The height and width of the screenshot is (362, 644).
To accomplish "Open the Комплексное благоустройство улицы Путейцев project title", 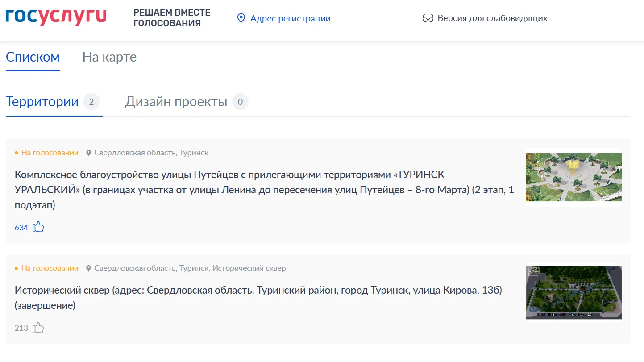I will pos(264,190).
